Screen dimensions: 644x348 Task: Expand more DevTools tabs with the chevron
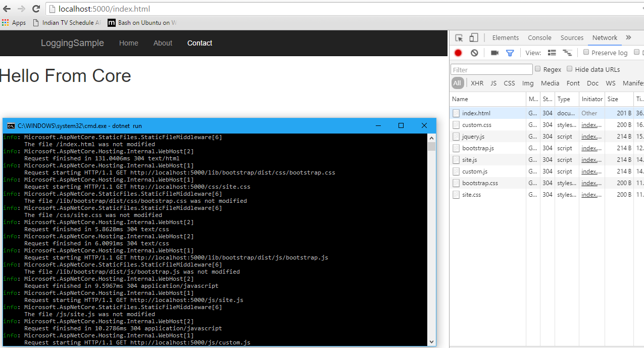click(x=628, y=37)
